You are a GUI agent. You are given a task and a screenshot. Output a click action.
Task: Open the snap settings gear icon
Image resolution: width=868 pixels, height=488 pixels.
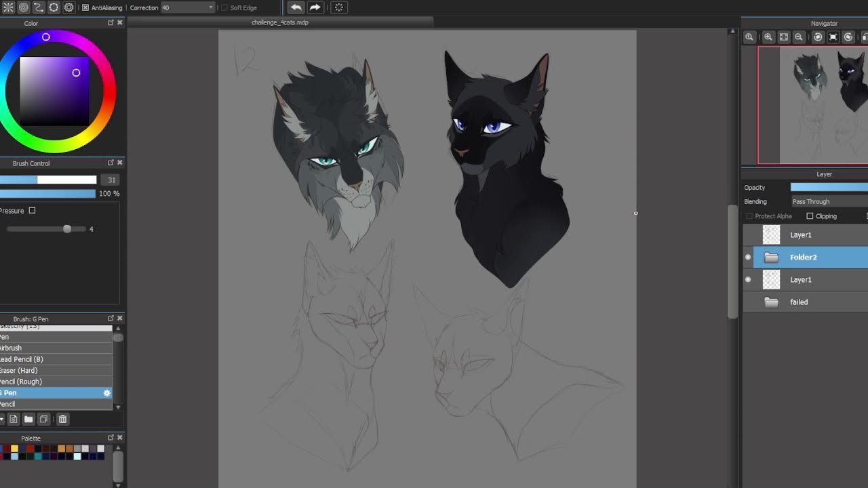click(69, 7)
